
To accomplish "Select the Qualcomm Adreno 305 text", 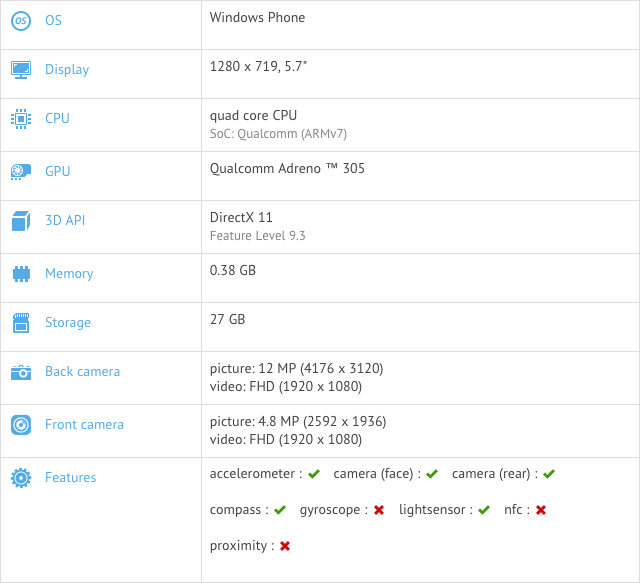I will click(287, 169).
